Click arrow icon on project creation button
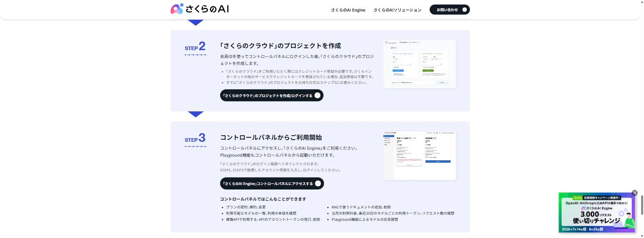 tap(317, 95)
